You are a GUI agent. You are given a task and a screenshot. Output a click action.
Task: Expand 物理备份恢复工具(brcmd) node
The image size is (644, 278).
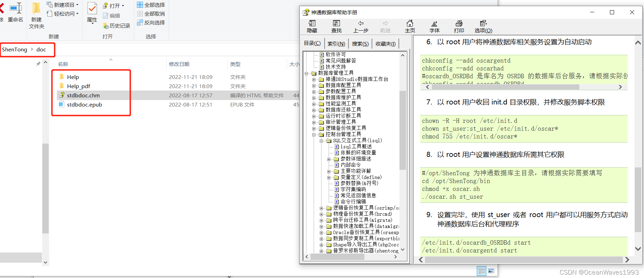click(x=321, y=214)
